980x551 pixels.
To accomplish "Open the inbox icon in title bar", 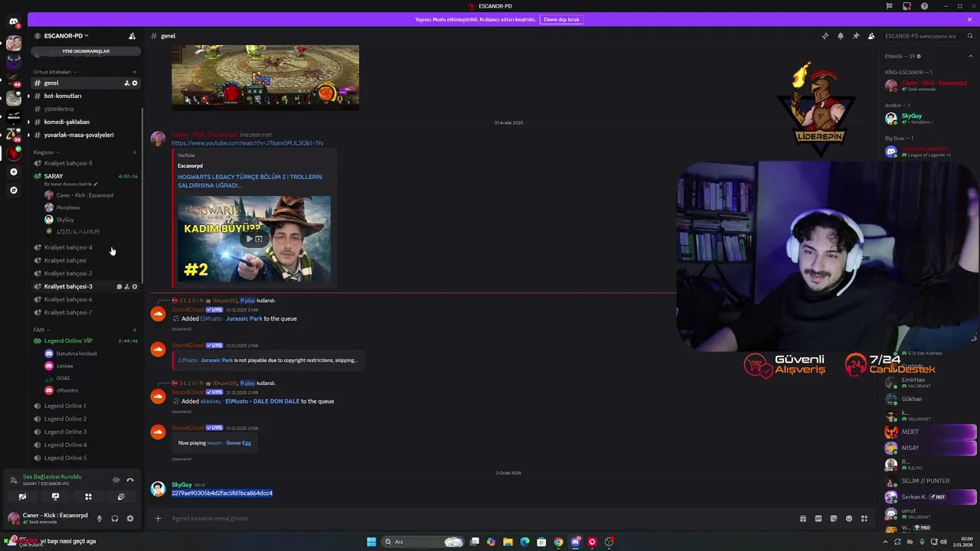I will tap(906, 6).
